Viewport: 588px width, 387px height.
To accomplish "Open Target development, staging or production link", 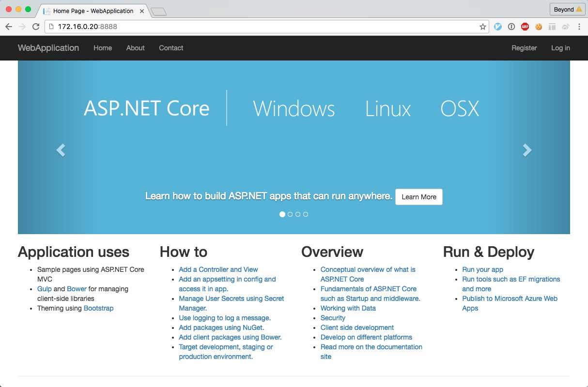I will click(226, 352).
